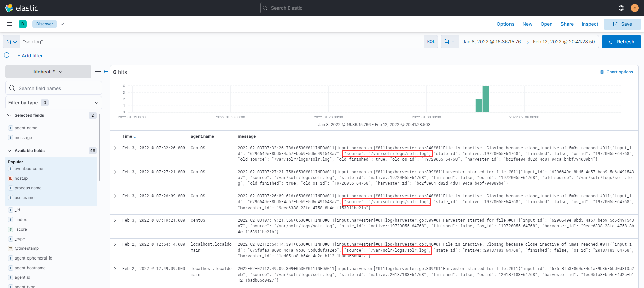644x288 pixels.
Task: Collapse the Selected fields section
Action: [9, 115]
